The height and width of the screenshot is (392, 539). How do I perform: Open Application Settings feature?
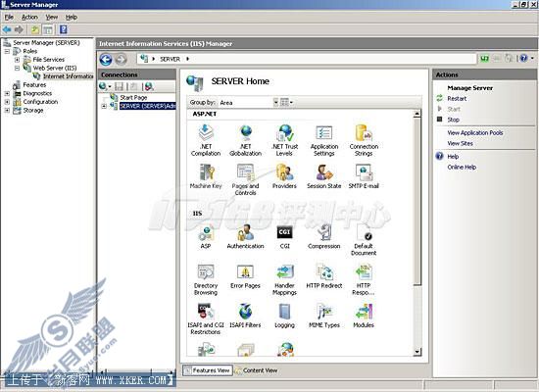(324, 140)
